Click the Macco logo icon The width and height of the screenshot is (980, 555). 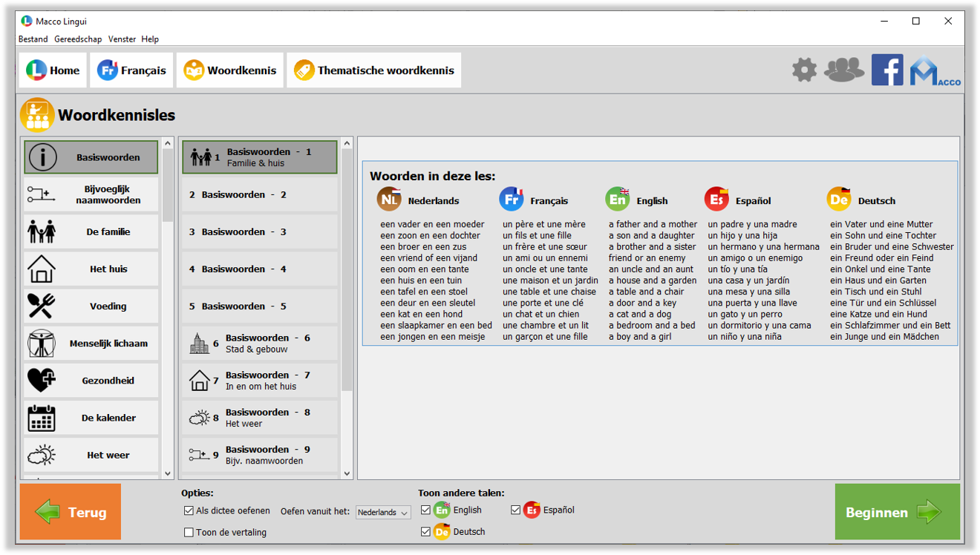934,71
